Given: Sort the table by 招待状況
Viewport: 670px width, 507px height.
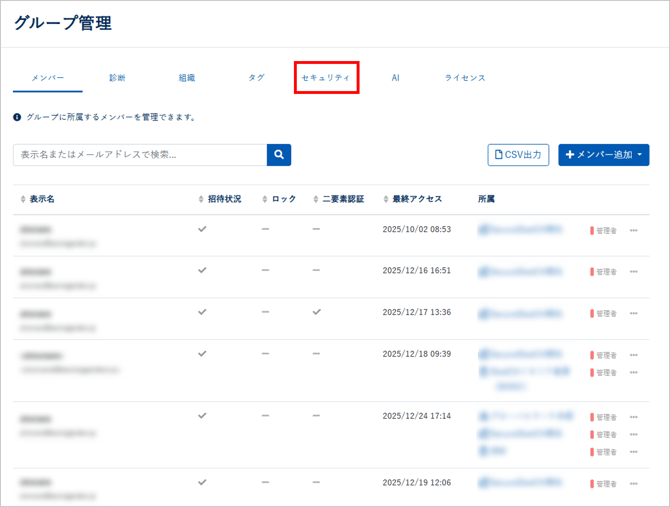Looking at the screenshot, I should [x=220, y=199].
